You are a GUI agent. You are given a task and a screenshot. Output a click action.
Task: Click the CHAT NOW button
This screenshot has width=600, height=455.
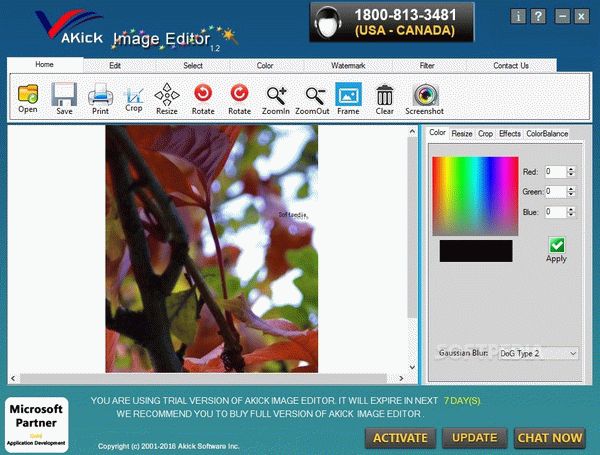coord(549,438)
